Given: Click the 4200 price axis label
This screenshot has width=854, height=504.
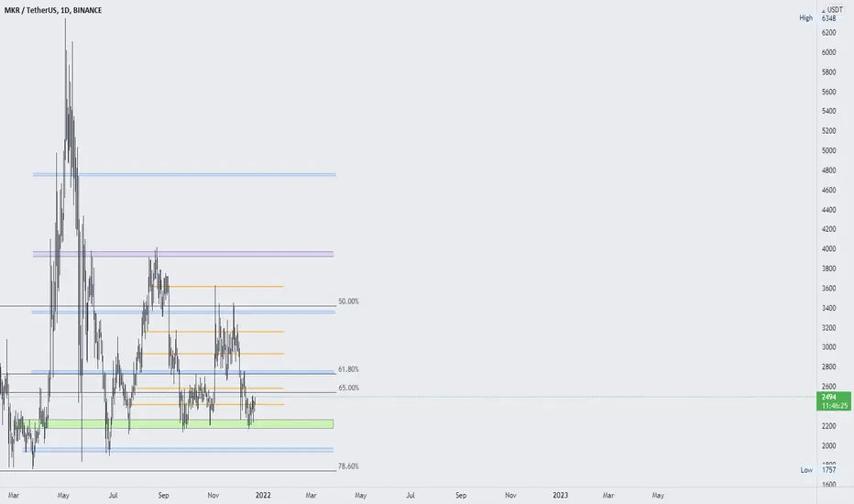Looking at the screenshot, I should (828, 229).
